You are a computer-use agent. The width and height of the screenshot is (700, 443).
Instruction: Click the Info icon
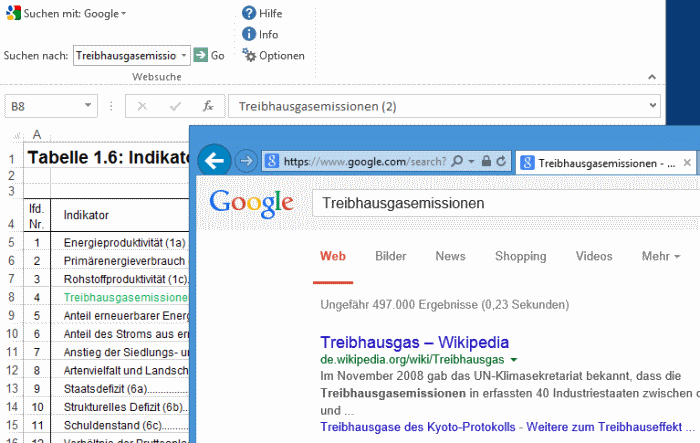249,34
